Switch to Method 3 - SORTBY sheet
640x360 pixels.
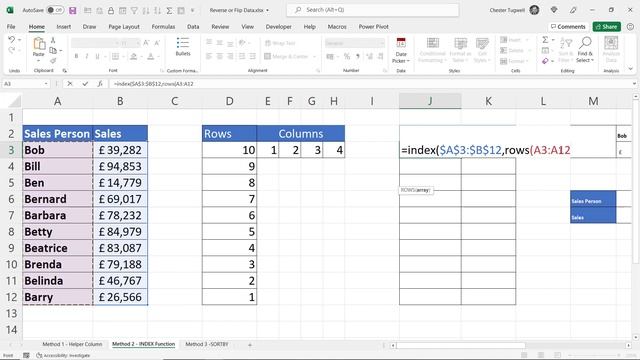pos(207,344)
